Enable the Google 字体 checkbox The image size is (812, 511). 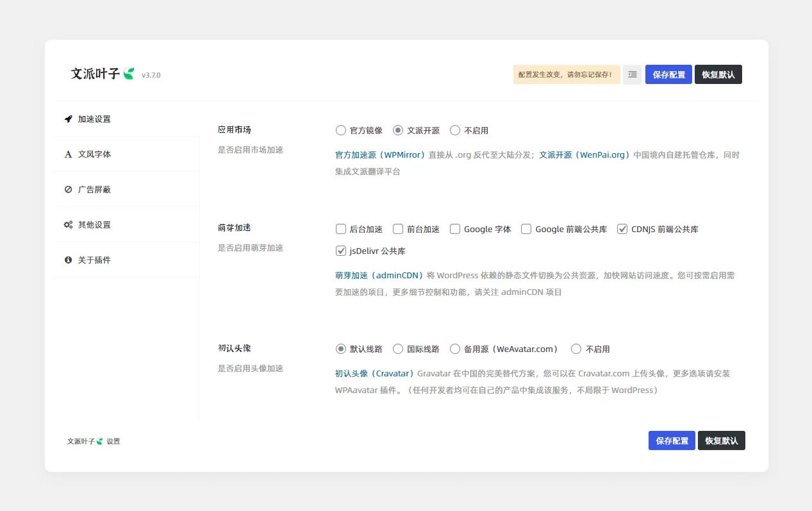(455, 229)
